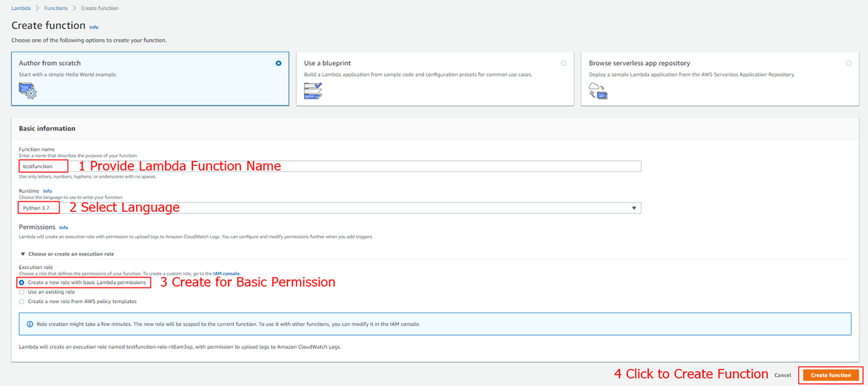Screen dimensions: 868x386
Task: Click the info circle icon in role notice
Action: click(30, 324)
